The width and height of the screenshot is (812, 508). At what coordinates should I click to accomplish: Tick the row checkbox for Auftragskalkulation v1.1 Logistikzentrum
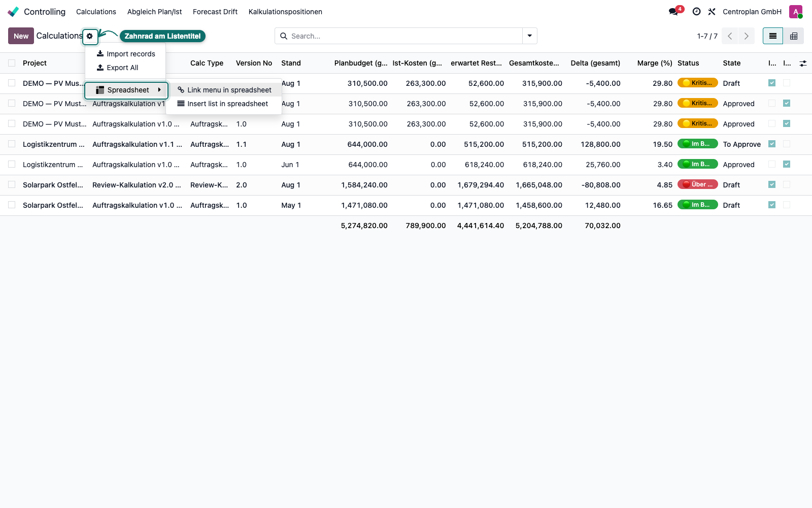[x=12, y=144]
